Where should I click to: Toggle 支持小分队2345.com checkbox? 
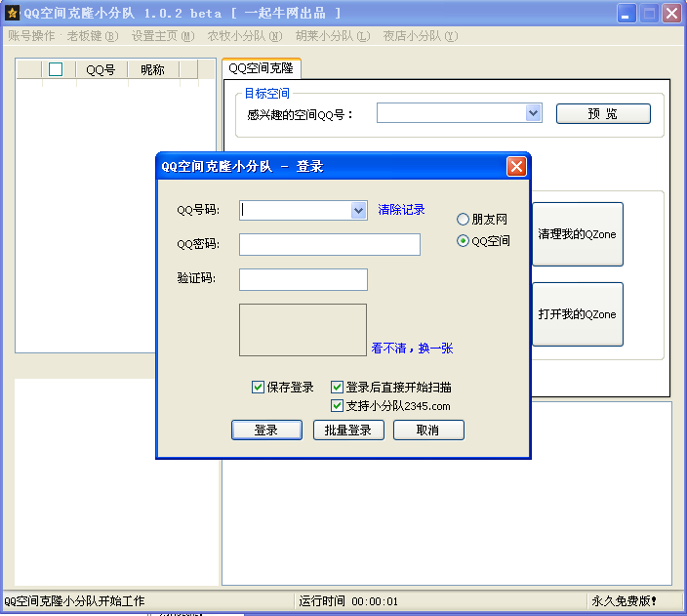(x=338, y=405)
